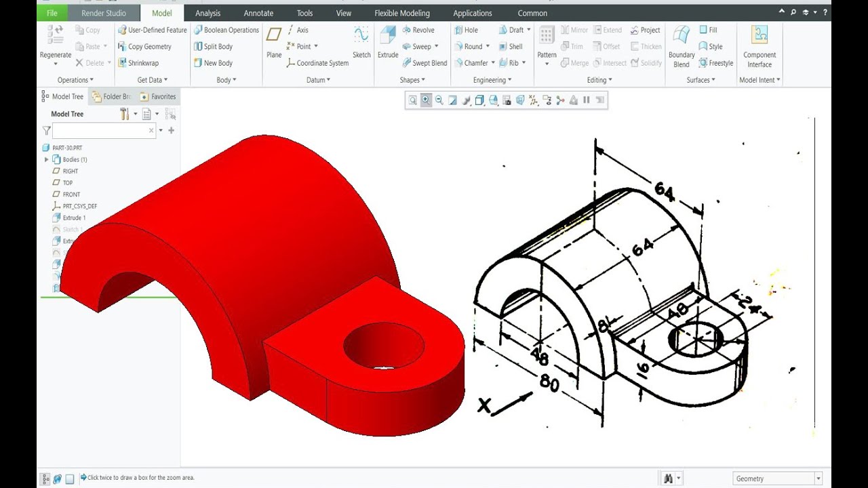
Task: Open the Engineering group dropdown
Action: click(x=492, y=80)
